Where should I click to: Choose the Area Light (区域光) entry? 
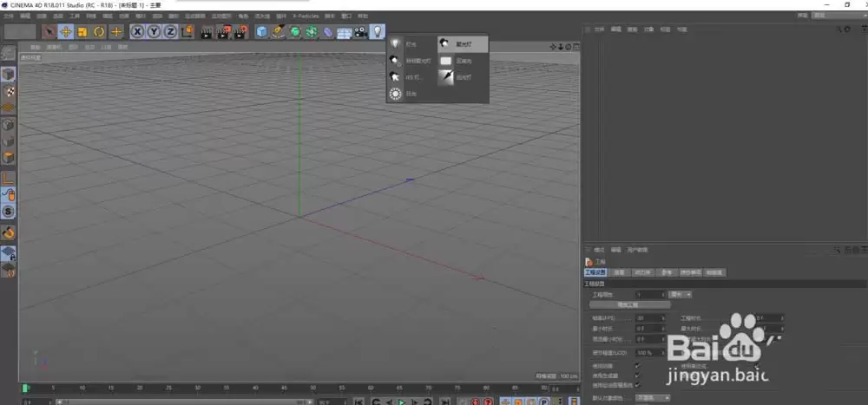(463, 61)
